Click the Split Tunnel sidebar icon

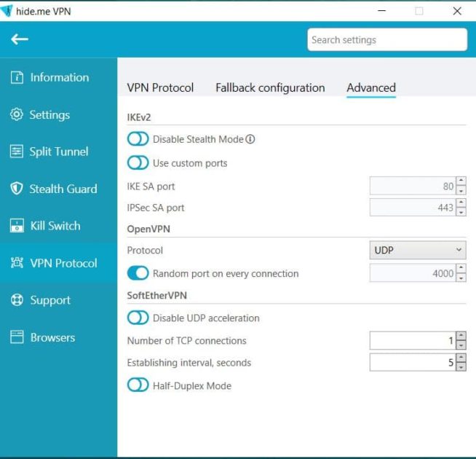[x=17, y=152]
